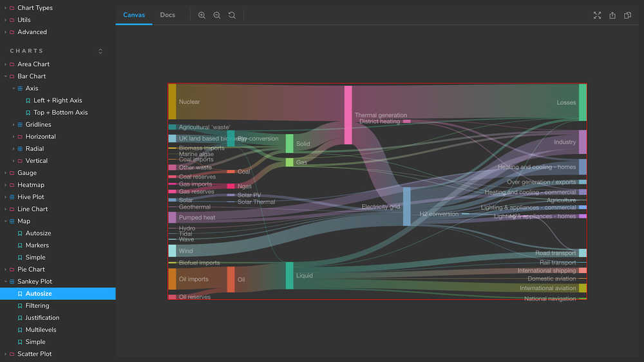Click the copy canvas link icon
Image resolution: width=644 pixels, height=362 pixels.
click(x=627, y=15)
